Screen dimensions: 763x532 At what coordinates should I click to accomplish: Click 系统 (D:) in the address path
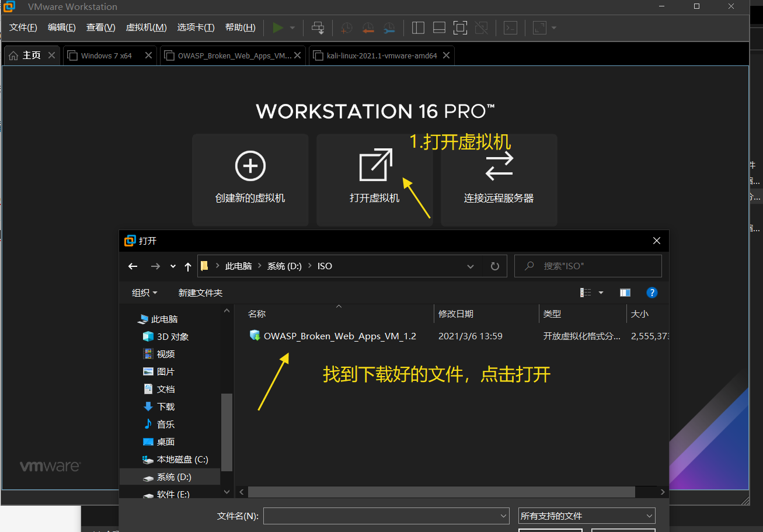click(x=284, y=266)
